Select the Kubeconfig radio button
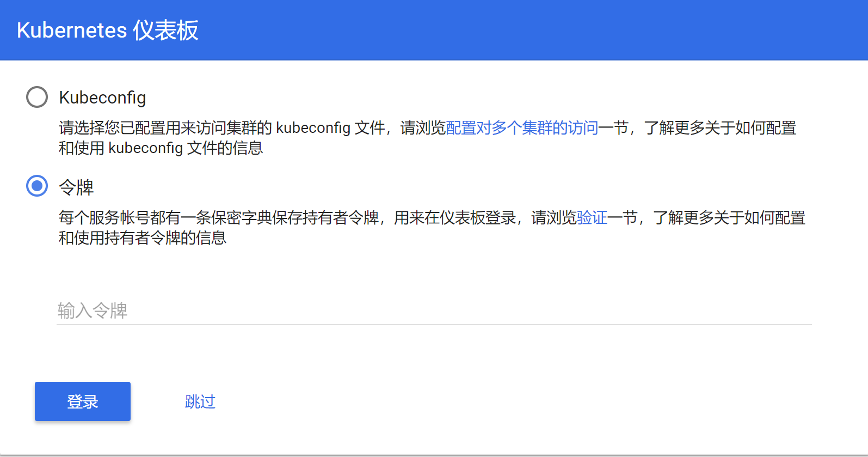This screenshot has height=457, width=868. click(37, 97)
